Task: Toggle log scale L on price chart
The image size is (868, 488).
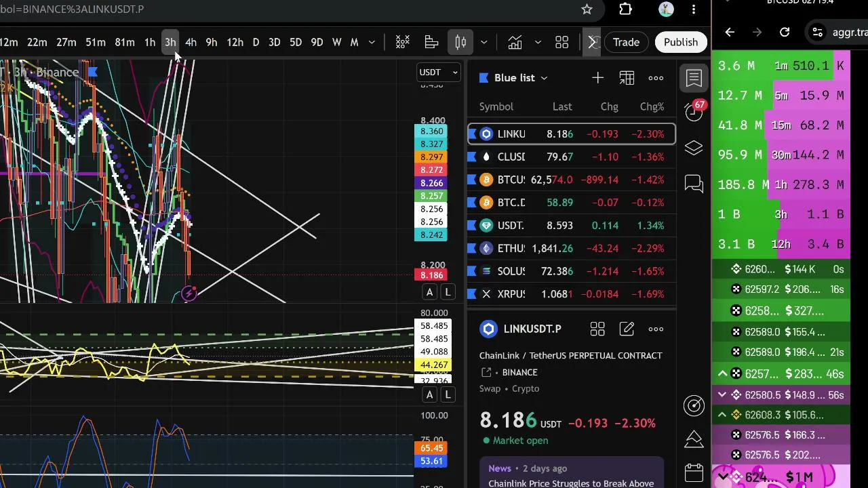Action: click(x=448, y=292)
